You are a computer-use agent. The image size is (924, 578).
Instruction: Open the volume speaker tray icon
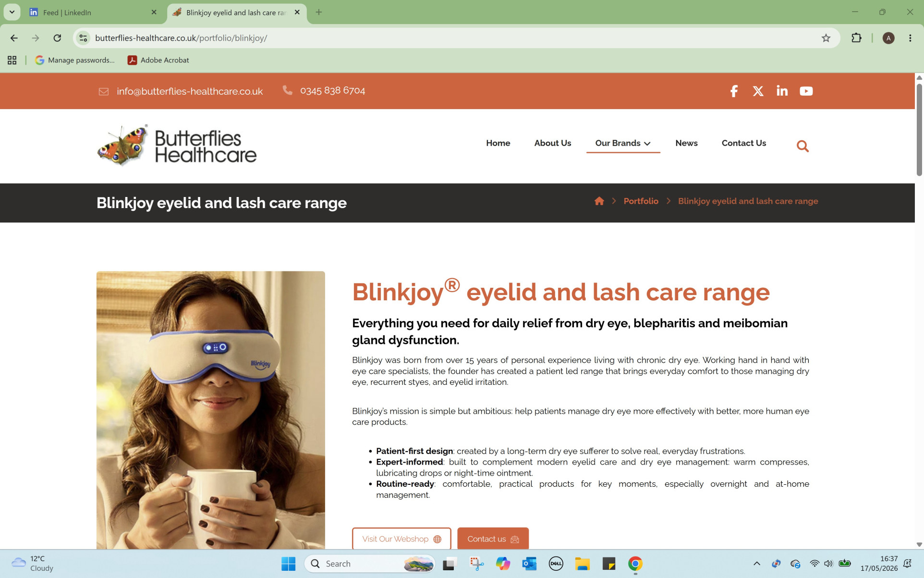pos(828,564)
